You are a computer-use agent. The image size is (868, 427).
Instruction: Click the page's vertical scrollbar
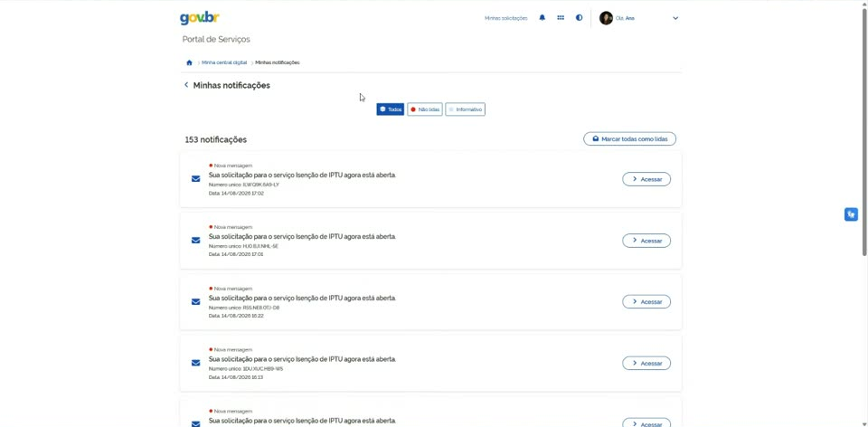tap(864, 133)
